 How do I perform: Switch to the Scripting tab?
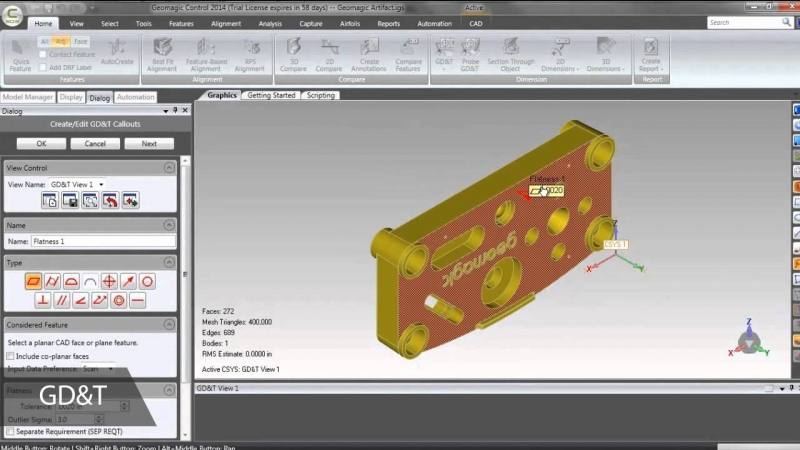point(320,95)
